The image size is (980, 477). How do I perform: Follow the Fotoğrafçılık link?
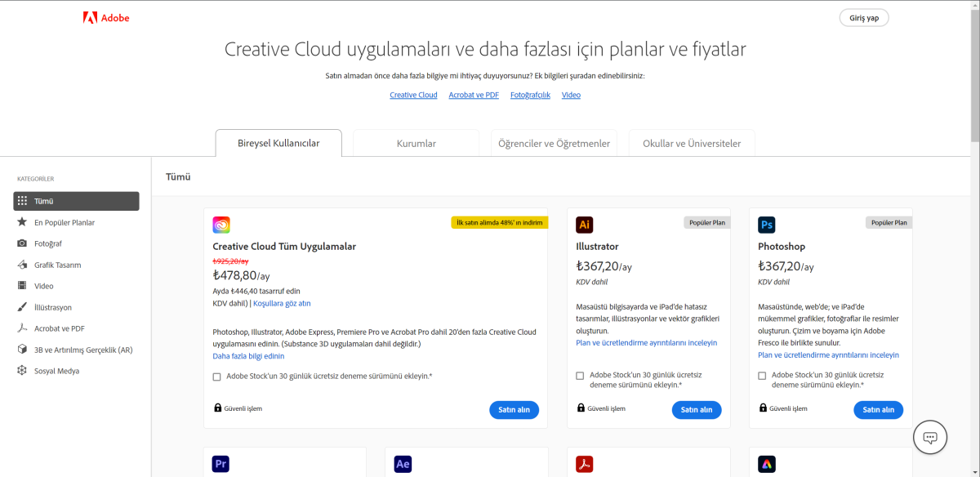pyautogui.click(x=530, y=95)
